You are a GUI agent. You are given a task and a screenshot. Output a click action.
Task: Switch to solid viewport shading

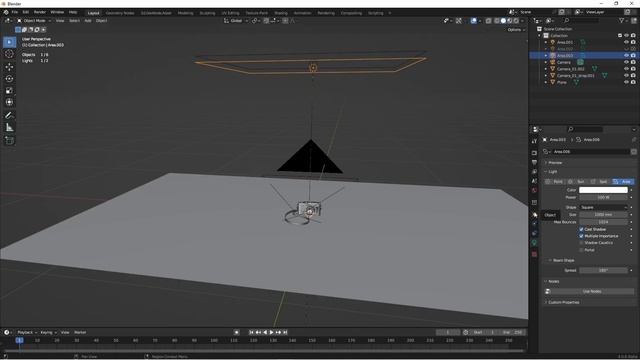503,20
